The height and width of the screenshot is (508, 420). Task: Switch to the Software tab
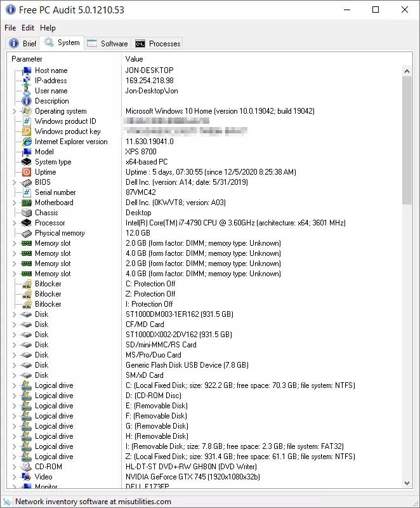108,44
